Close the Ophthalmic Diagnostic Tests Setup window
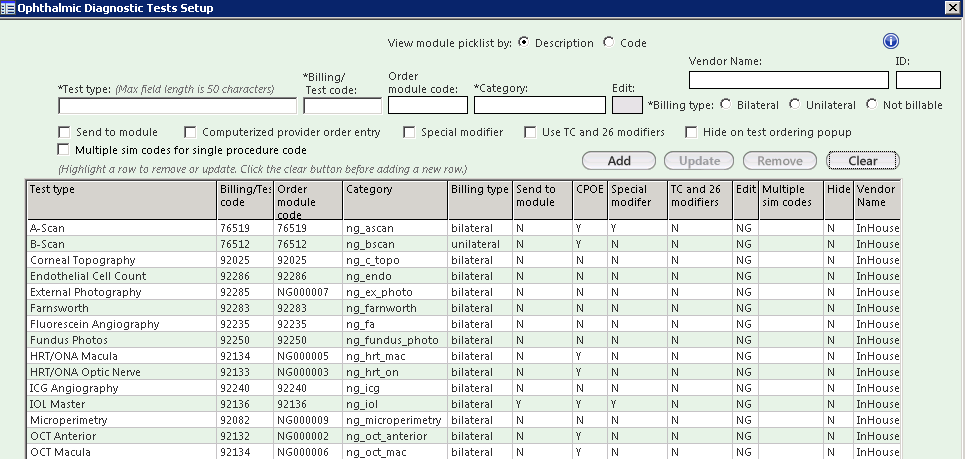This screenshot has height=459, width=965. (953, 7)
